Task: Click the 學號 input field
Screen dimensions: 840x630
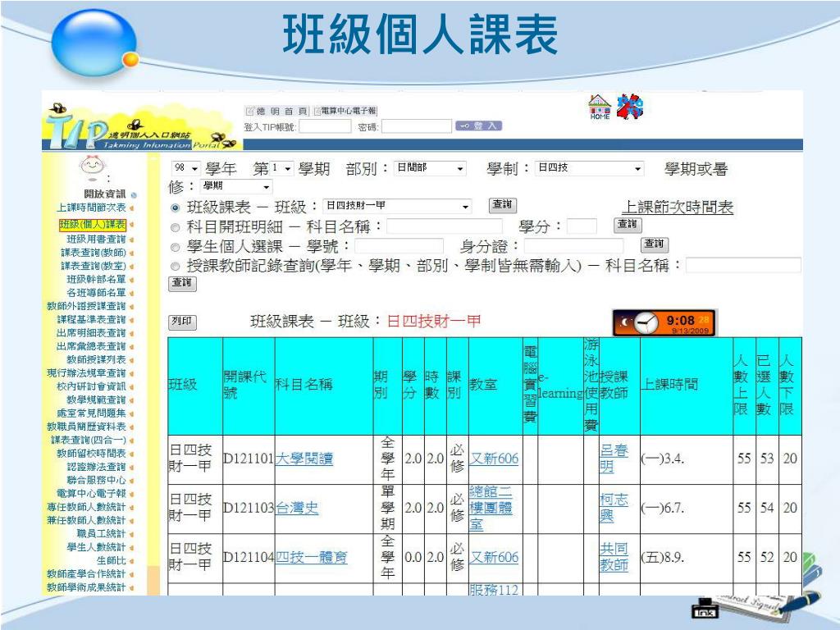Action: point(399,246)
